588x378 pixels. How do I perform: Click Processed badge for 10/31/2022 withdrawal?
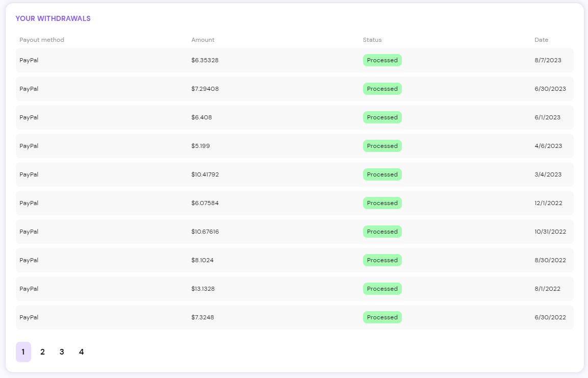pyautogui.click(x=382, y=232)
